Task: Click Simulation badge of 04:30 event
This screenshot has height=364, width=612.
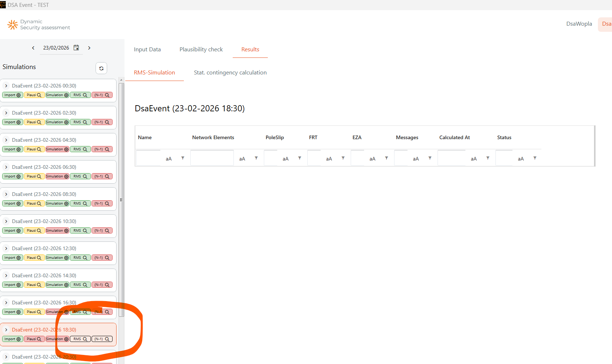Action: pos(57,149)
